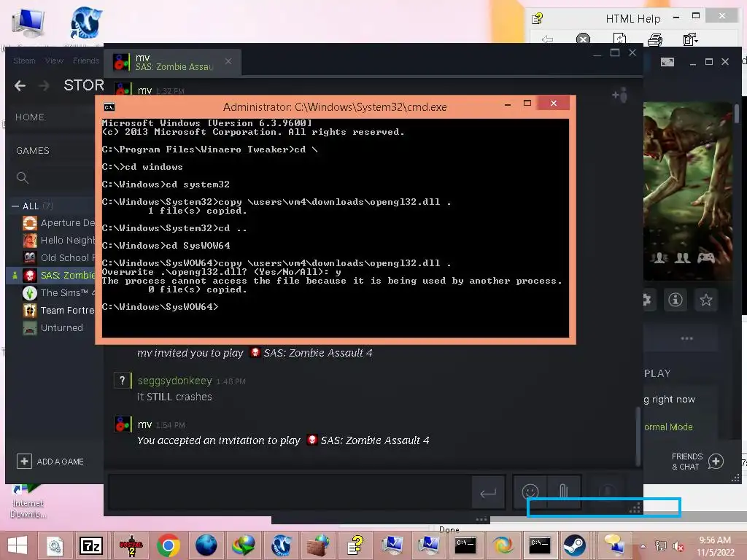Viewport: 747px width, 560px height.
Task: Click Print icon in HTML Help toolbar
Action: [655, 39]
